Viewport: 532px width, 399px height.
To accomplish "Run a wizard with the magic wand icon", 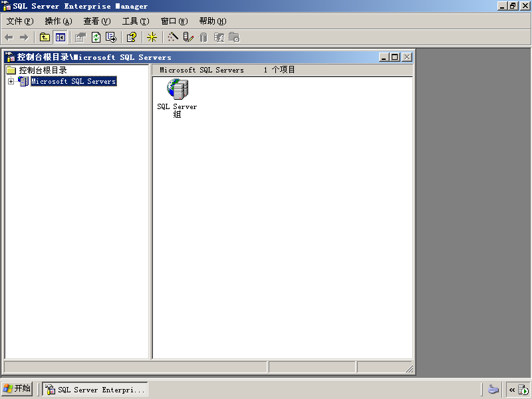I will pos(173,37).
